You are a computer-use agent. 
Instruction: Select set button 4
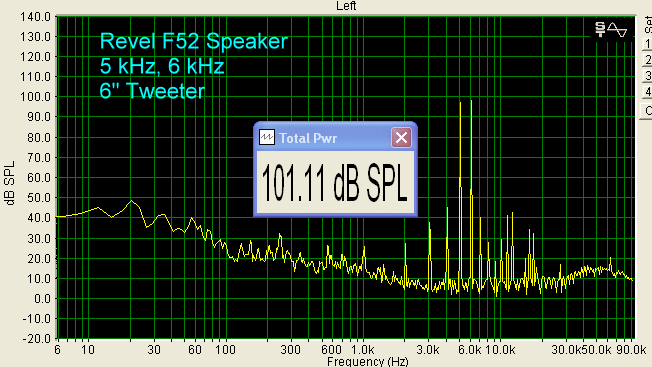[x=647, y=91]
